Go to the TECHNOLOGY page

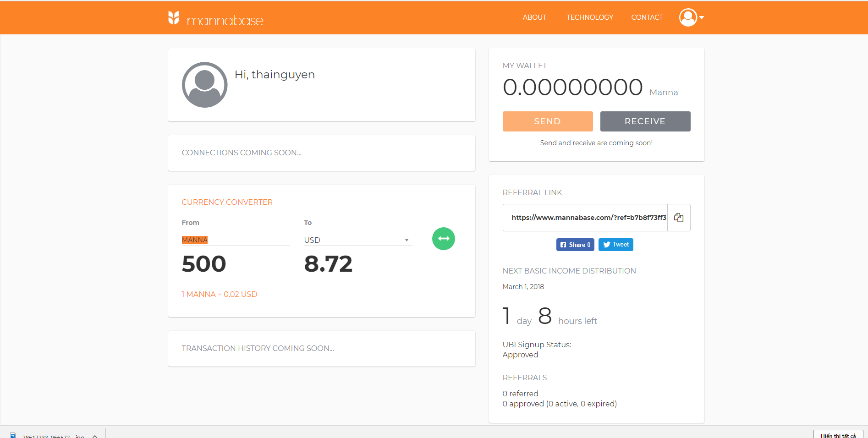pyautogui.click(x=589, y=17)
